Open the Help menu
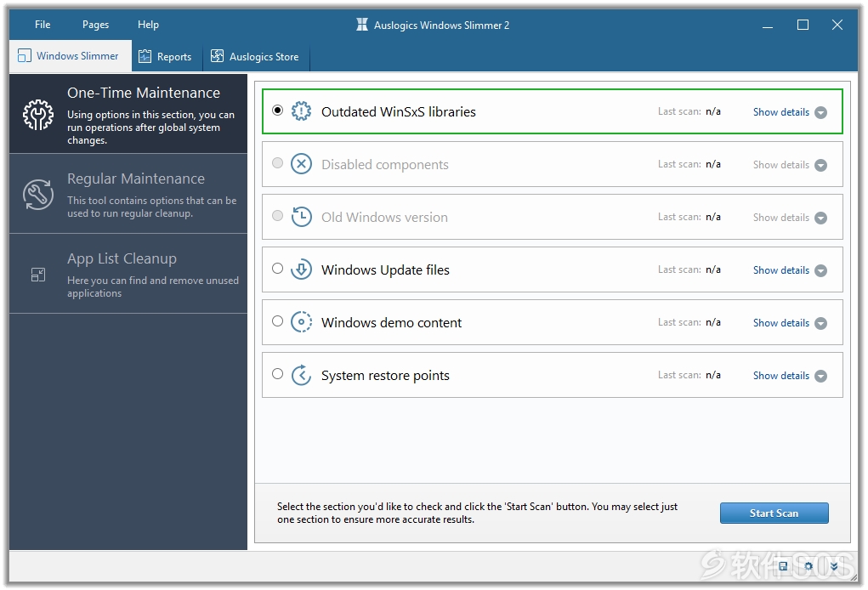The image size is (868, 590). [x=149, y=25]
